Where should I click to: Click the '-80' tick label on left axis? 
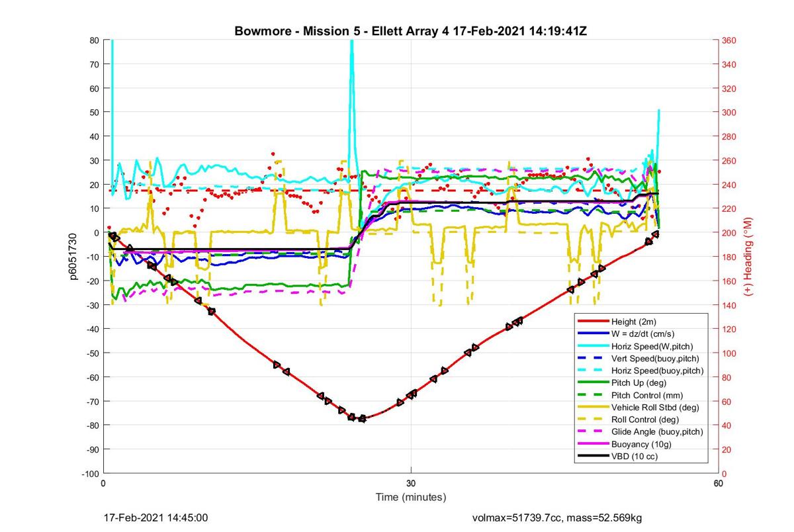pyautogui.click(x=93, y=425)
